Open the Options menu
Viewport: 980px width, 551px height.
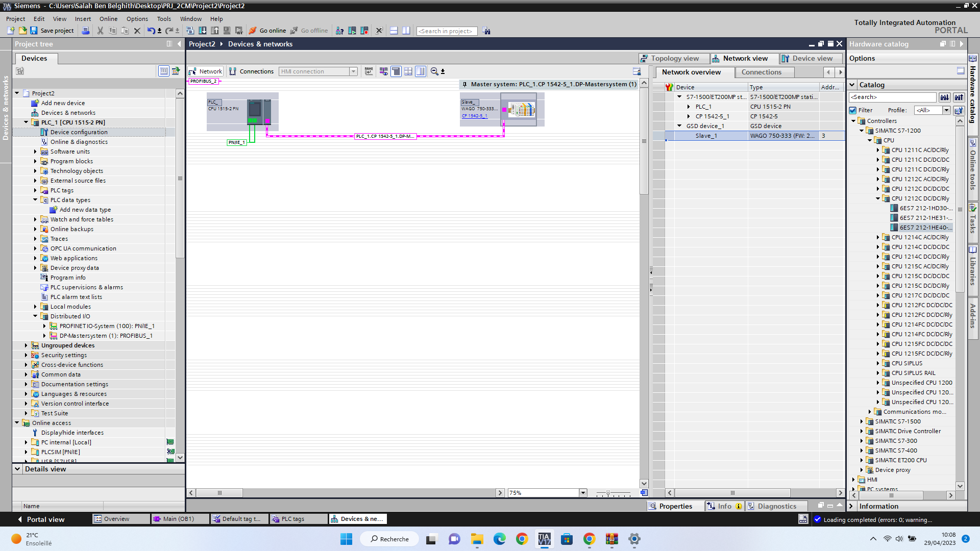point(137,19)
